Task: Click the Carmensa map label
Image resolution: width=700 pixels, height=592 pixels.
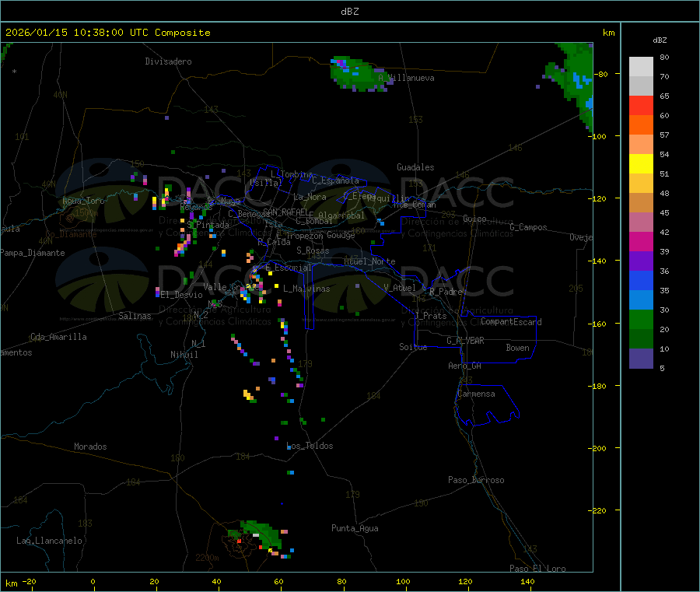Action: click(x=476, y=394)
